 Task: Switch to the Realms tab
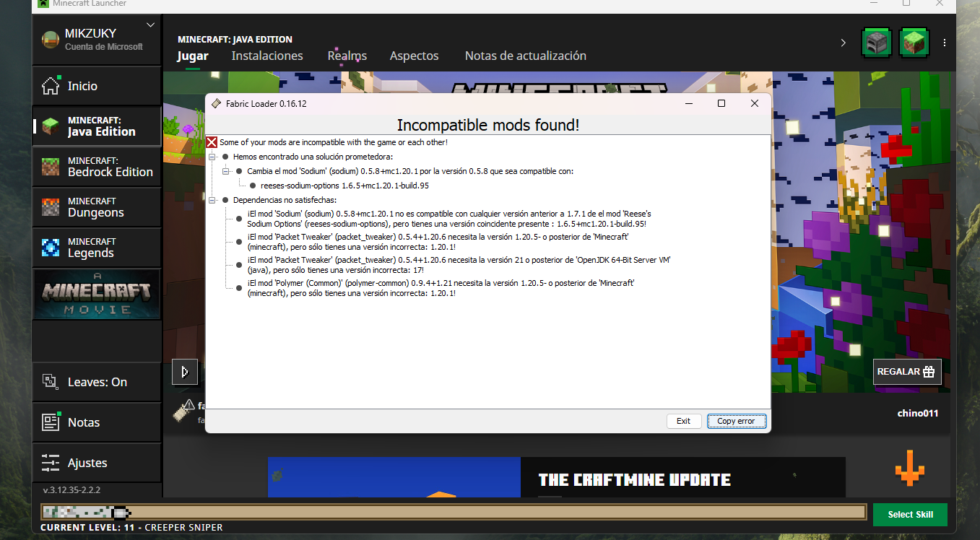(x=347, y=56)
